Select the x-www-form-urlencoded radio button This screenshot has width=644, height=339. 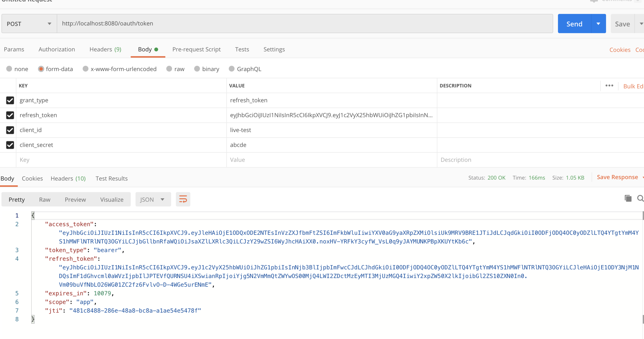86,69
